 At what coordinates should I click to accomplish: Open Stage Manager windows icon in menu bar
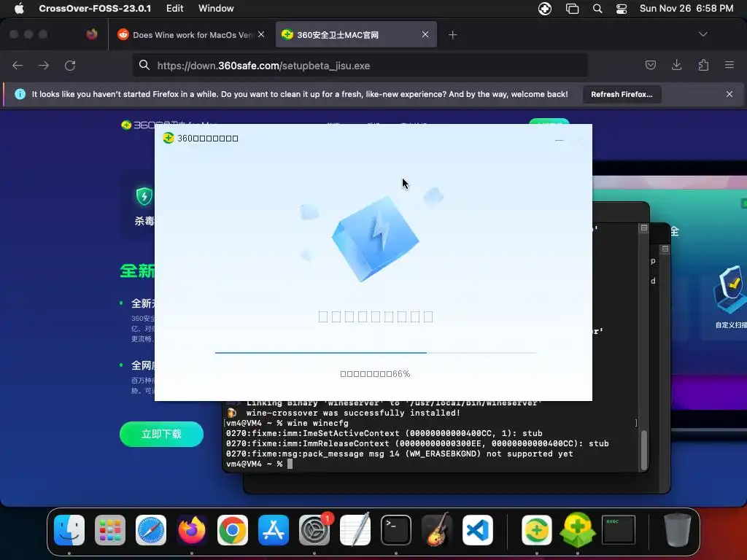point(572,9)
